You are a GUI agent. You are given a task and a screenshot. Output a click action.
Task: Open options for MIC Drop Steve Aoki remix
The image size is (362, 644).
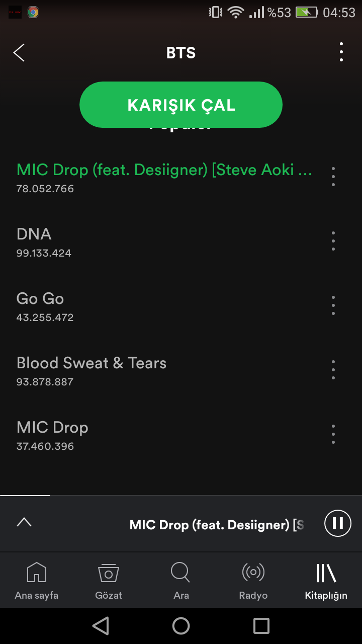[333, 177]
